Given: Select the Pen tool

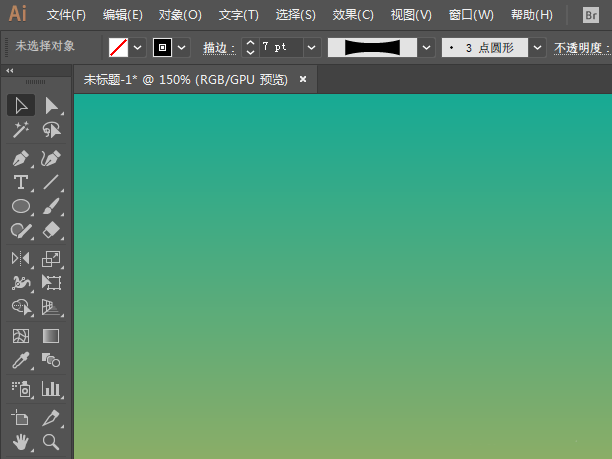Looking at the screenshot, I should pos(21,158).
